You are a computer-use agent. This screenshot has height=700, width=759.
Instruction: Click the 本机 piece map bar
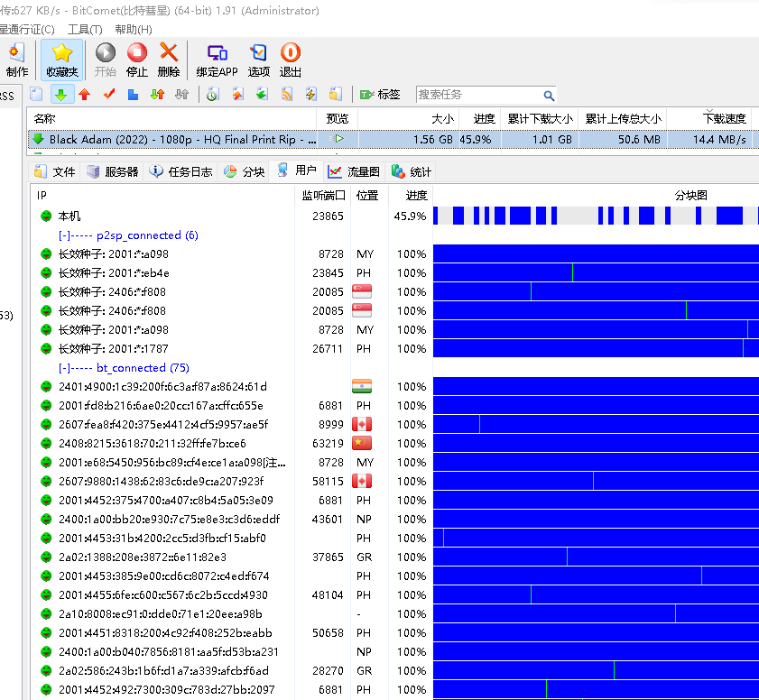click(596, 216)
